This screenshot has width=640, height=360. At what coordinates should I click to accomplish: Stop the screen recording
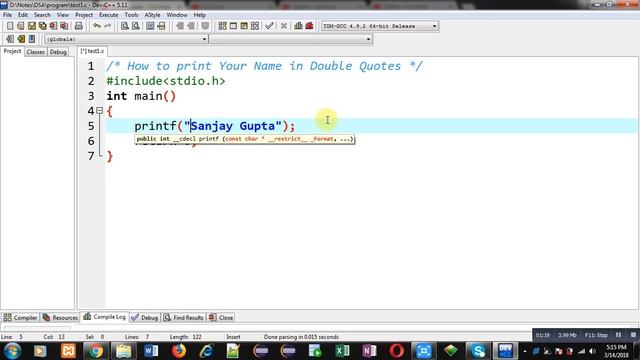(x=633, y=335)
